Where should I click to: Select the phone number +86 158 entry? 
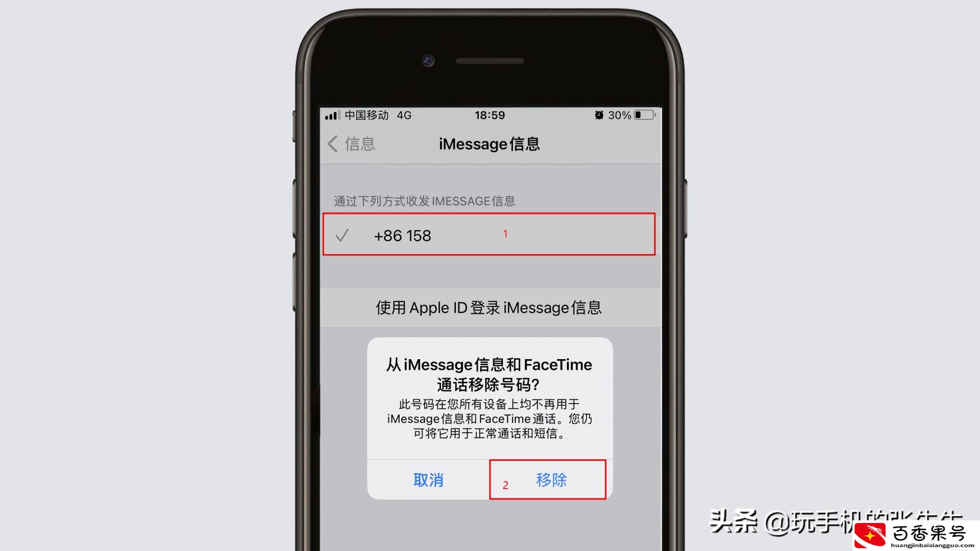(x=488, y=235)
